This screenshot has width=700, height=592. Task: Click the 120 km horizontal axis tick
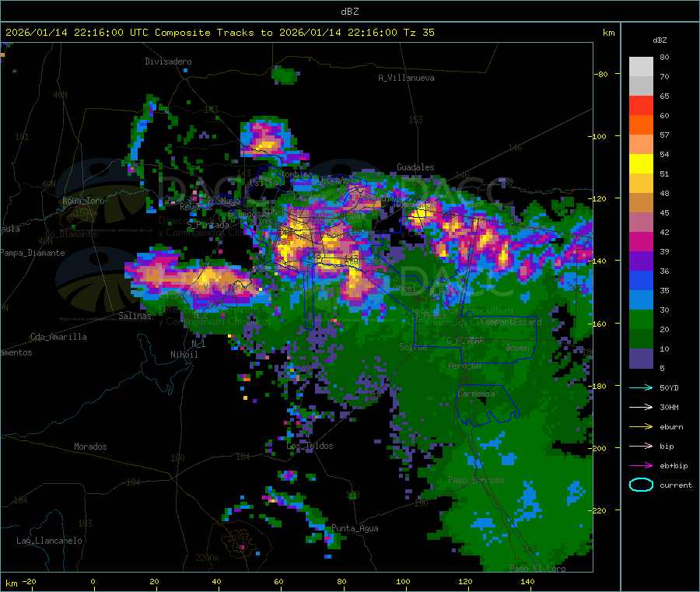click(x=465, y=581)
